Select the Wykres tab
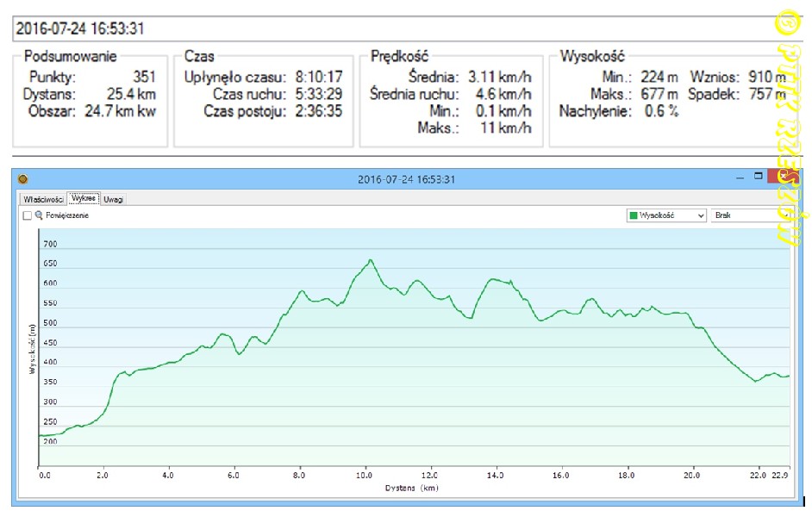The image size is (812, 517). 84,198
